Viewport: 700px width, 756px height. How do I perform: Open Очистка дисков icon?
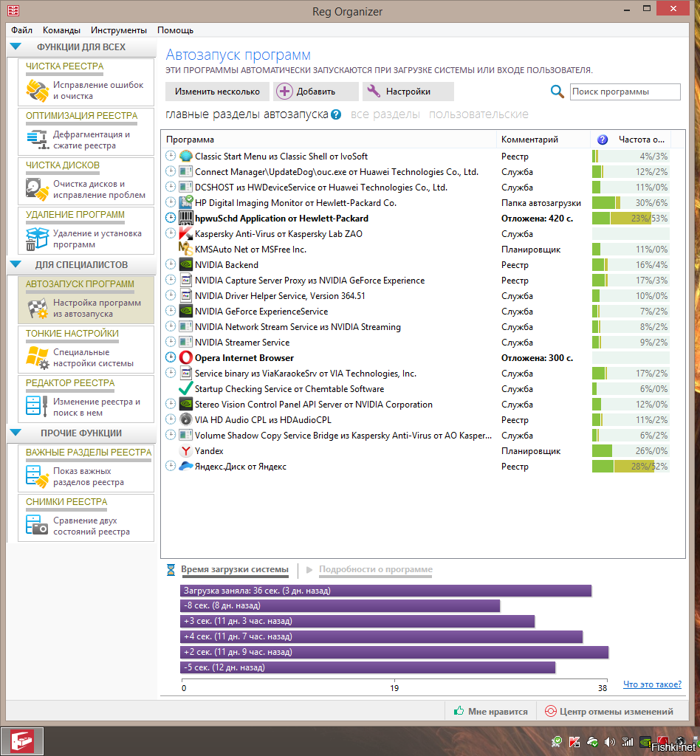[x=37, y=189]
